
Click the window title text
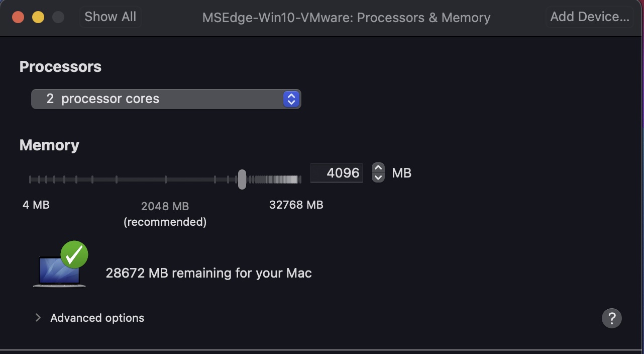click(x=346, y=18)
